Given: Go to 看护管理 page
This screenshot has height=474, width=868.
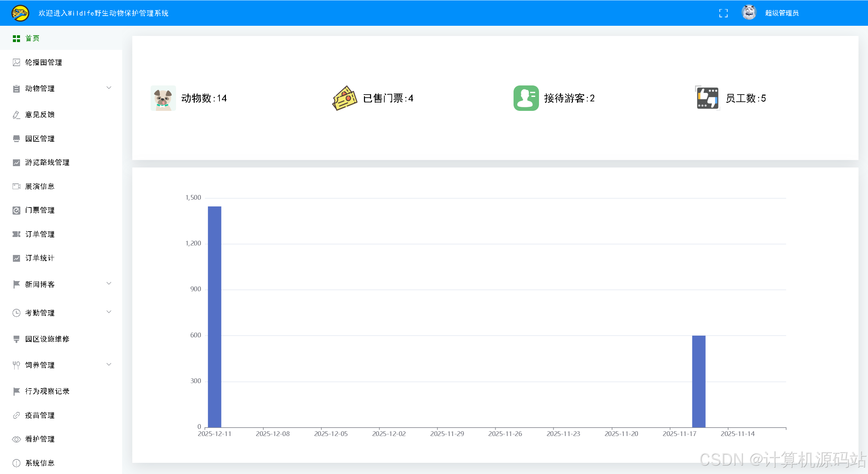Looking at the screenshot, I should click(x=61, y=439).
